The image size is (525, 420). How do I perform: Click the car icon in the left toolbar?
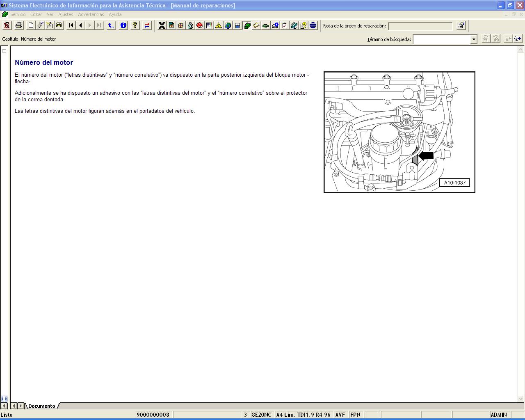59,25
